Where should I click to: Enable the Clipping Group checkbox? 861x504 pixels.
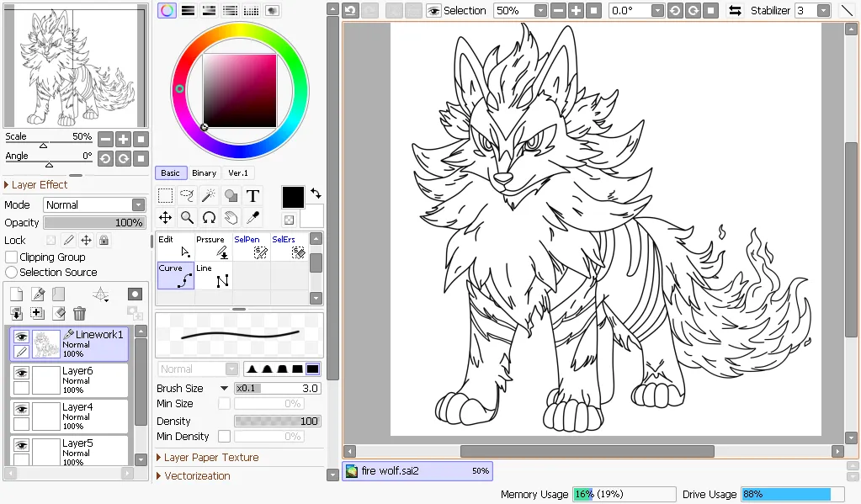[11, 257]
